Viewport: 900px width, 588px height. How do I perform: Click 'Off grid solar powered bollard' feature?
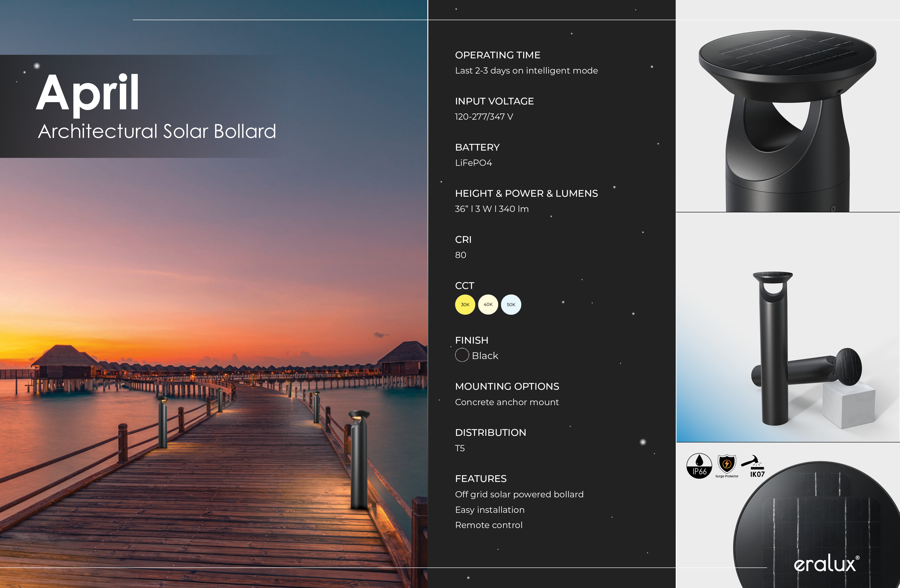coord(519,495)
